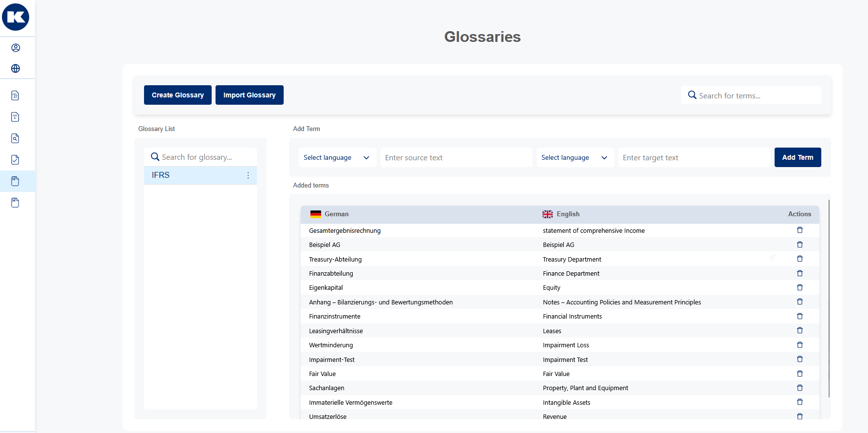Delete the Gesamtergebnisrechnung term

click(799, 230)
